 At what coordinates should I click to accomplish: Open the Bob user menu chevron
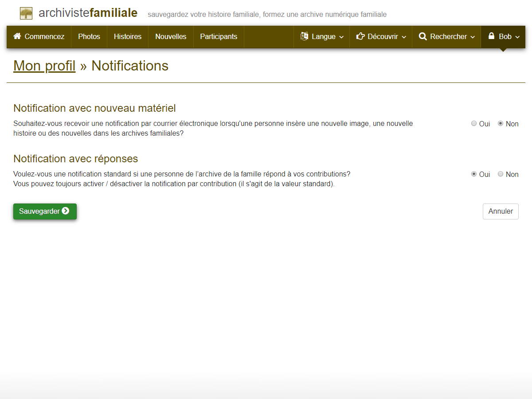pos(517,37)
